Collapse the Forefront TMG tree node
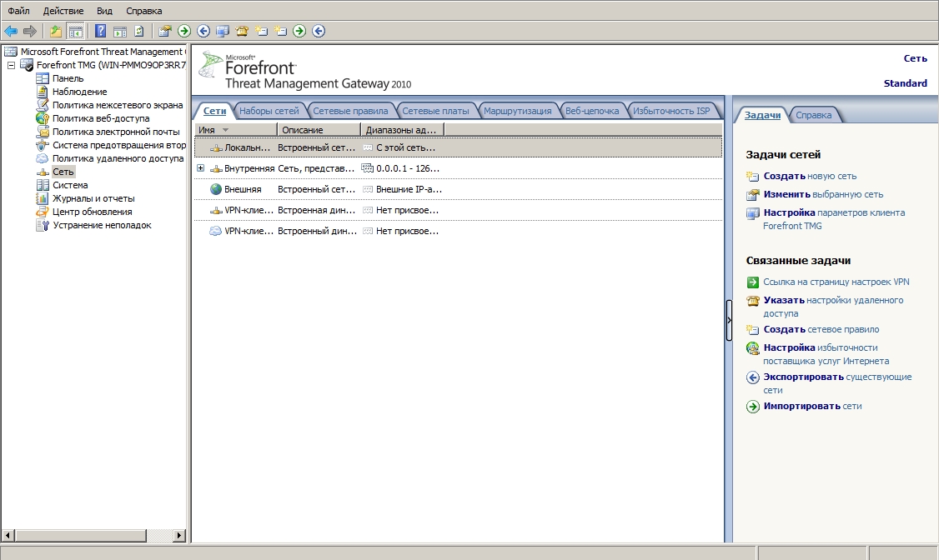This screenshot has height=560, width=939. click(x=11, y=65)
